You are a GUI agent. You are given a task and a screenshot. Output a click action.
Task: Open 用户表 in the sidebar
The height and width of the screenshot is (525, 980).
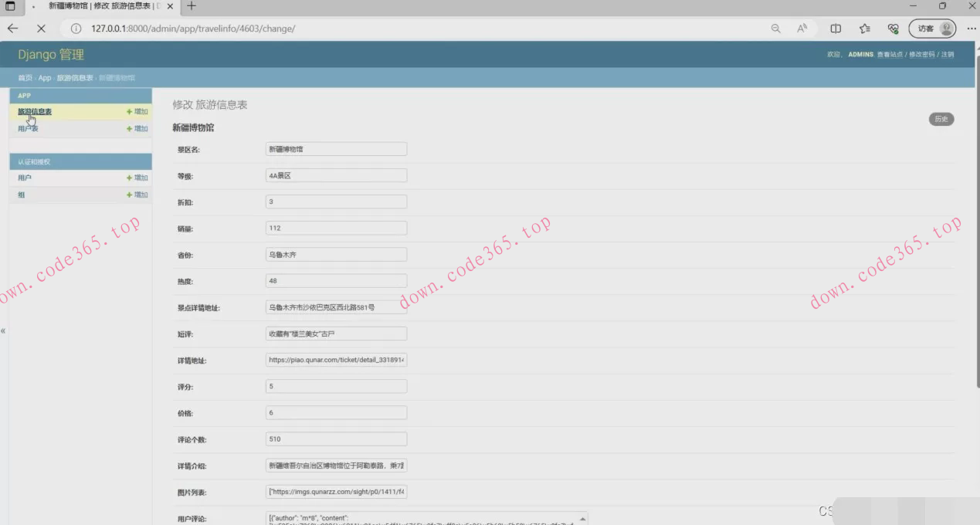28,129
